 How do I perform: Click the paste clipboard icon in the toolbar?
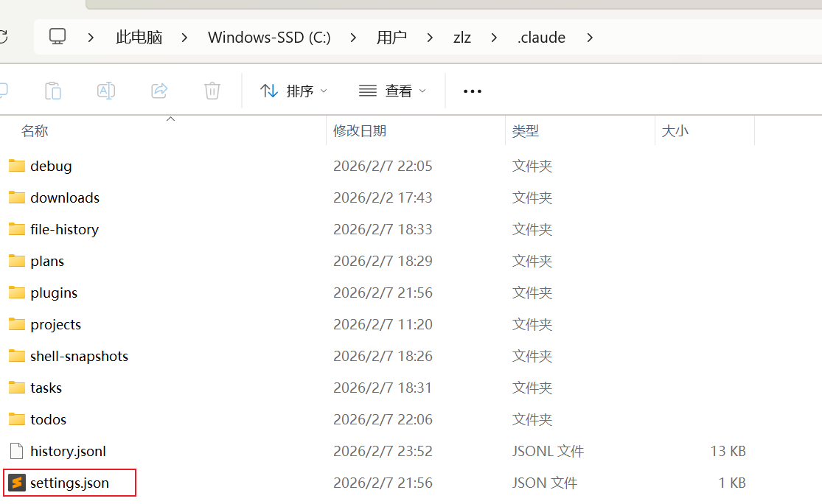(52, 90)
